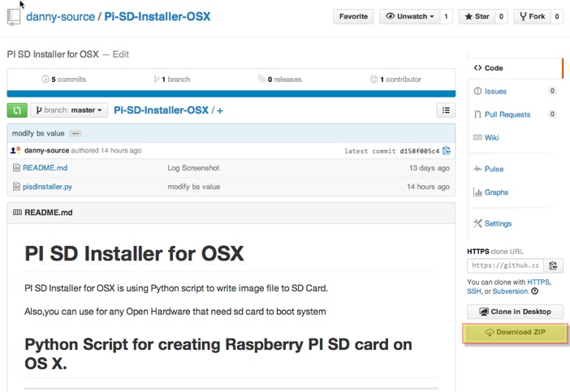
Task: Fork this repository
Action: click(x=531, y=16)
